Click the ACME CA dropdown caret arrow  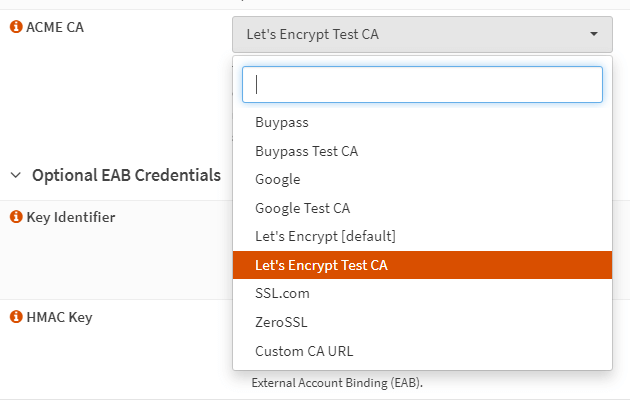(x=594, y=34)
